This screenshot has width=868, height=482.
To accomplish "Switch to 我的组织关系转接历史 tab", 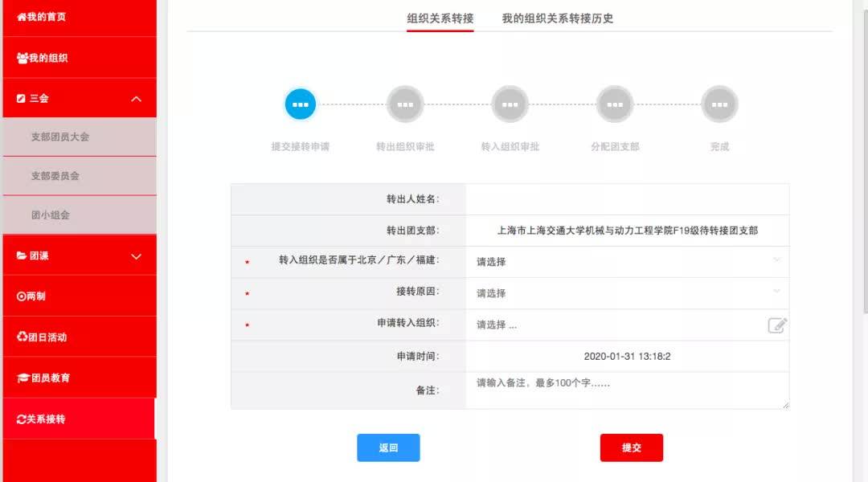I will (557, 18).
